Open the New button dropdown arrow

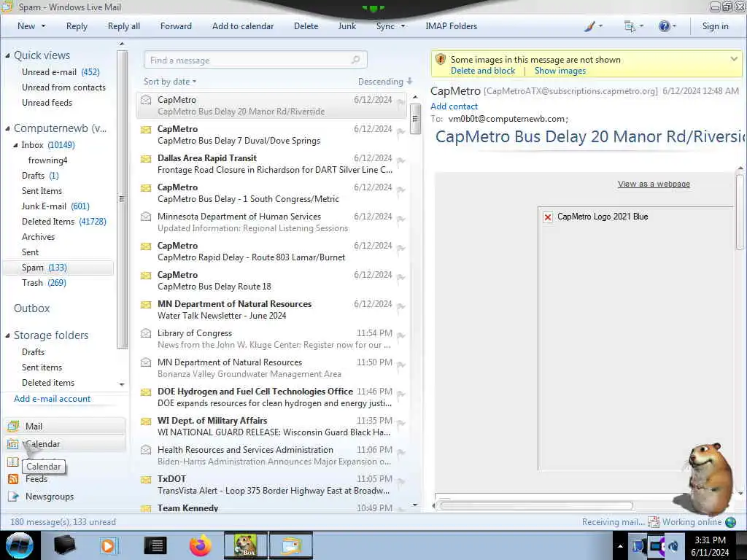coord(44,26)
